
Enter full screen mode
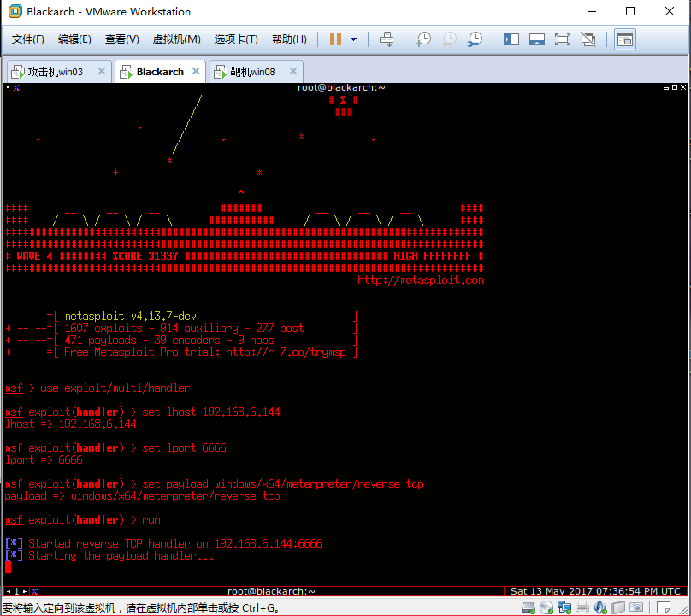pyautogui.click(x=563, y=39)
